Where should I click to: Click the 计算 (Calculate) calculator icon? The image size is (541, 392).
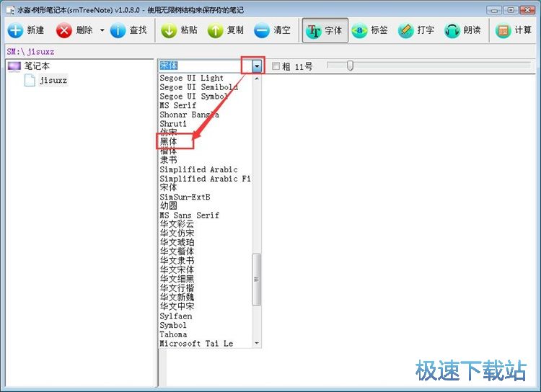click(503, 30)
